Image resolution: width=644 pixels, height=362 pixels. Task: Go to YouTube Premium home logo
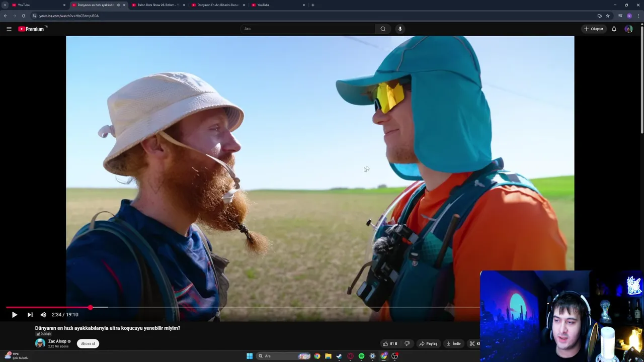click(32, 29)
